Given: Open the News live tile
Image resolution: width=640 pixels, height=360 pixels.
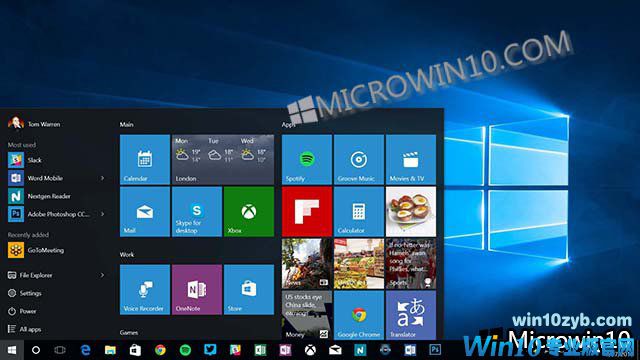Looking at the screenshot, I should coord(307,264).
